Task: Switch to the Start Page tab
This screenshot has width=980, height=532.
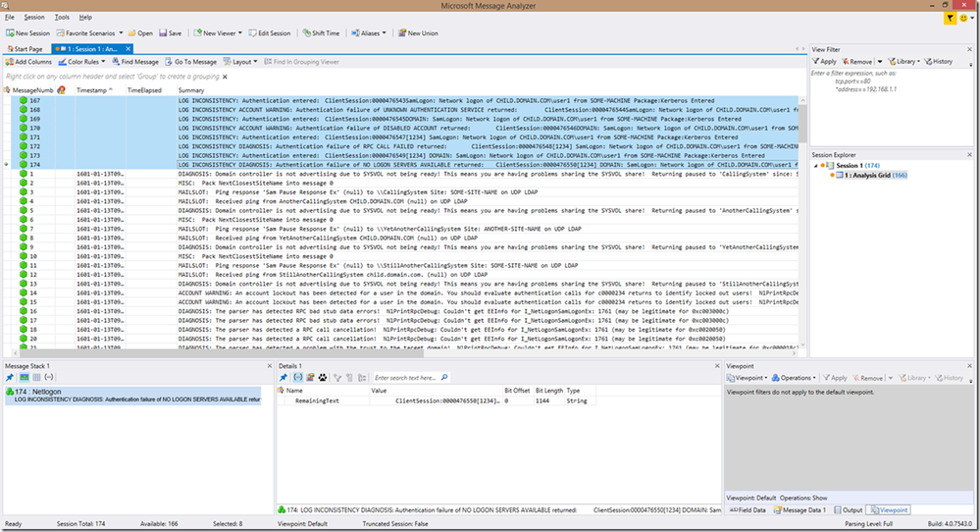Action: click(x=25, y=49)
